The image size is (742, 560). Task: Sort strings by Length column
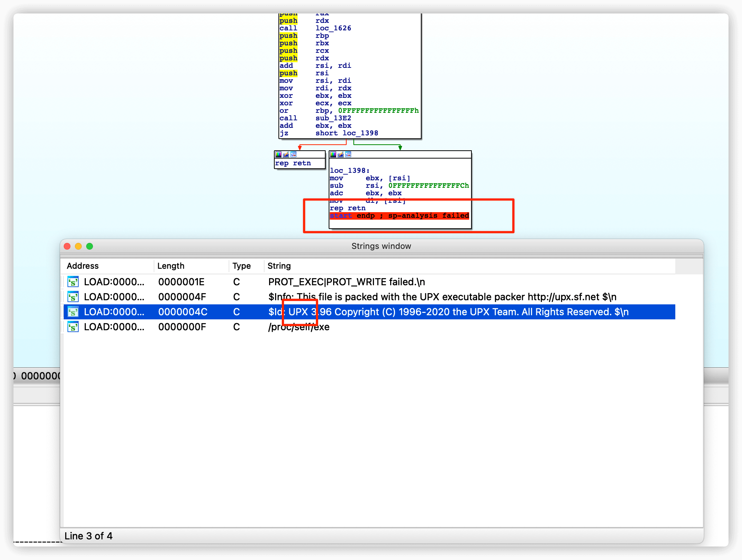191,266
